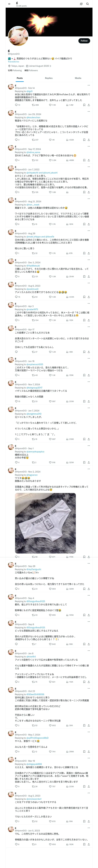Viewport: 98px width, 868px height.
Task: Open the 802 Followers list
Action: pos(31,70)
